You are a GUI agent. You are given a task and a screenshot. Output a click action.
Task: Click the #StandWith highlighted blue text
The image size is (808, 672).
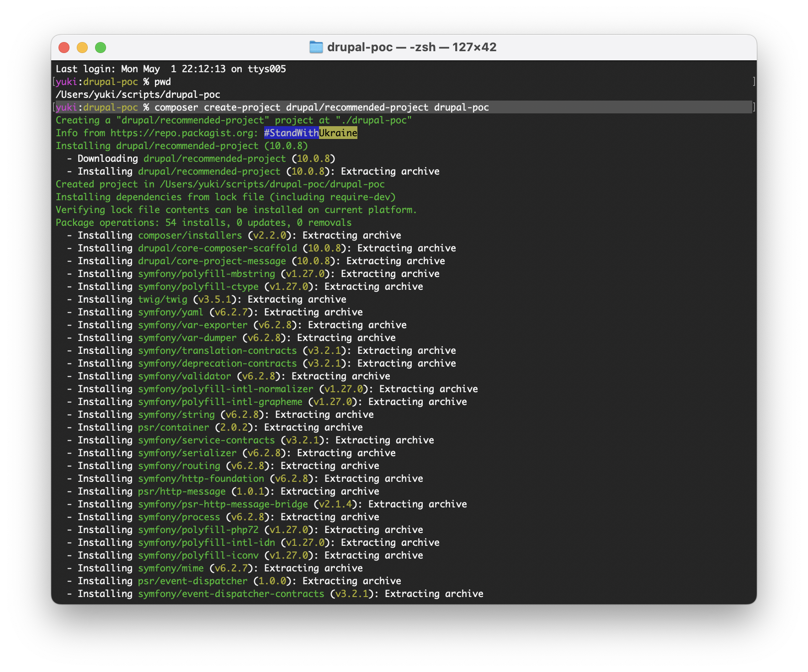click(291, 133)
